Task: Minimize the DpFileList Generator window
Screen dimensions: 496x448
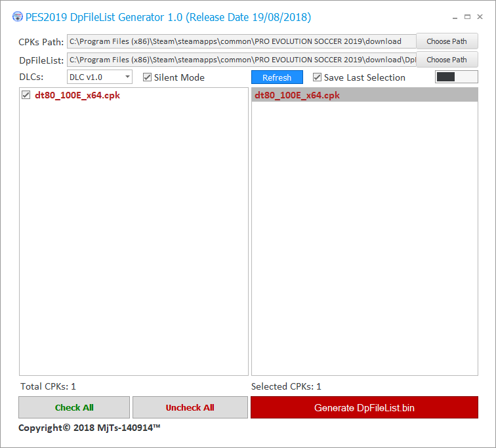Action: point(455,17)
